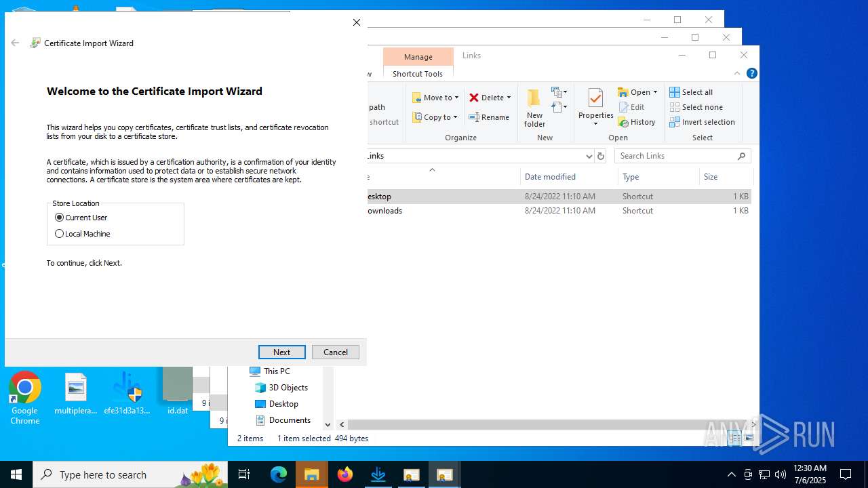
Task: Select the Desktop shortcut row
Action: coord(559,197)
